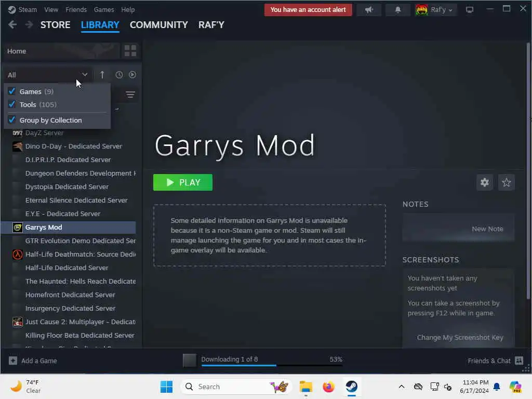Open Friends & Chat window icon

coord(519,361)
